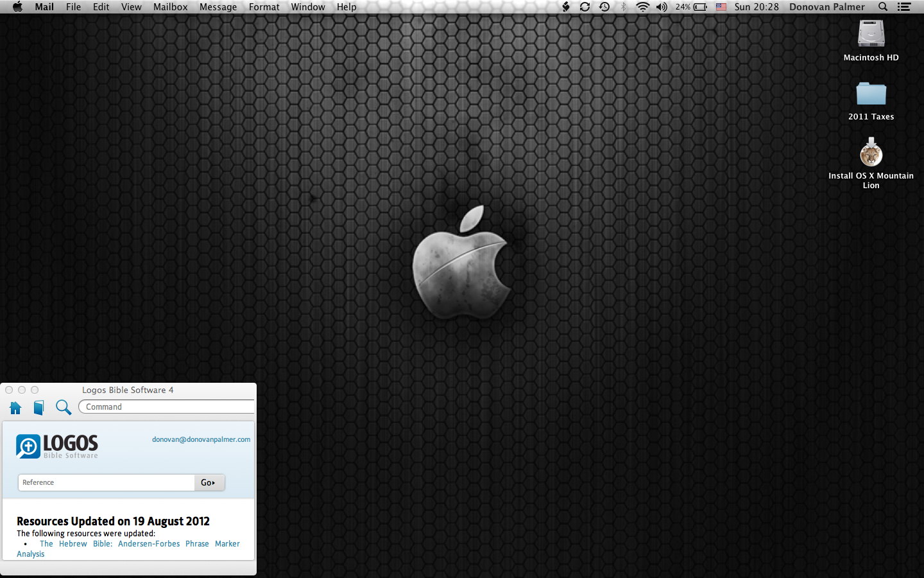924x578 pixels.
Task: Zoom the Logos Bible Software window
Action: click(35, 390)
